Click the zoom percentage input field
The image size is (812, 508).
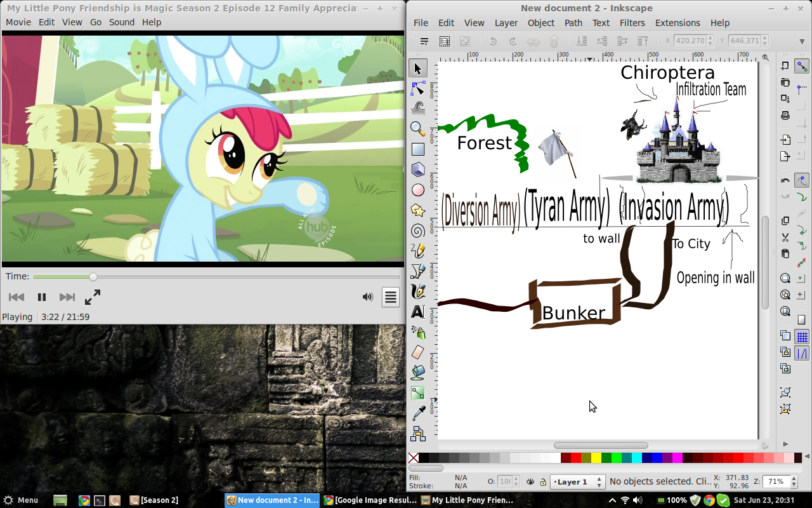(x=775, y=482)
